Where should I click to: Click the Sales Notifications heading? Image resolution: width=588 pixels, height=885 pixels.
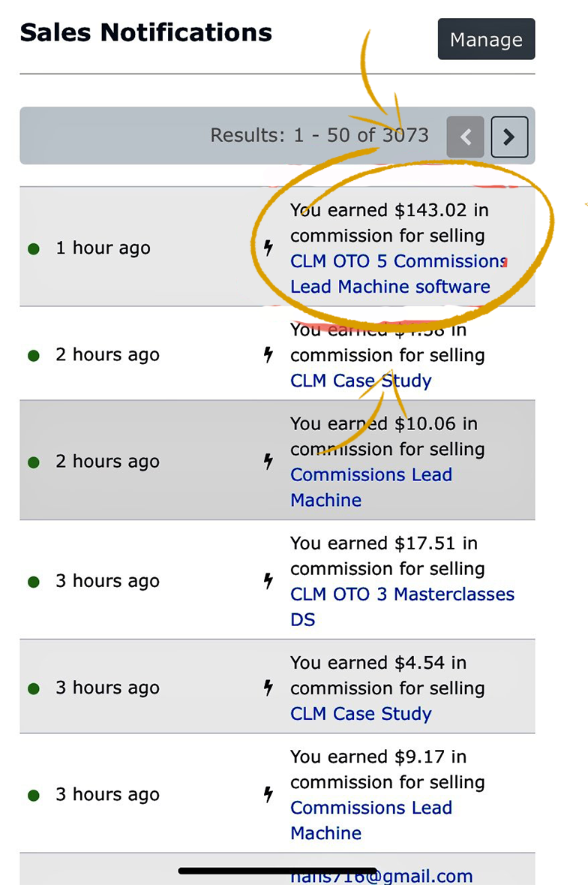pyautogui.click(x=145, y=33)
